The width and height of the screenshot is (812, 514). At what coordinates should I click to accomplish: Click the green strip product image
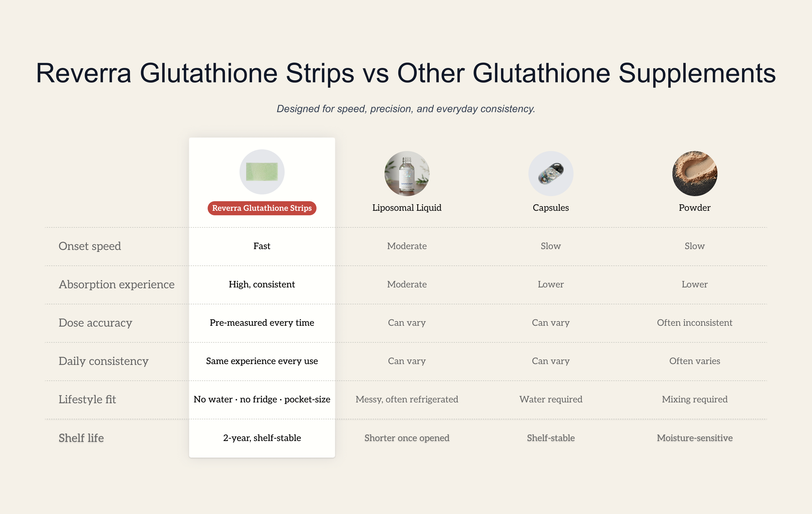pyautogui.click(x=262, y=172)
